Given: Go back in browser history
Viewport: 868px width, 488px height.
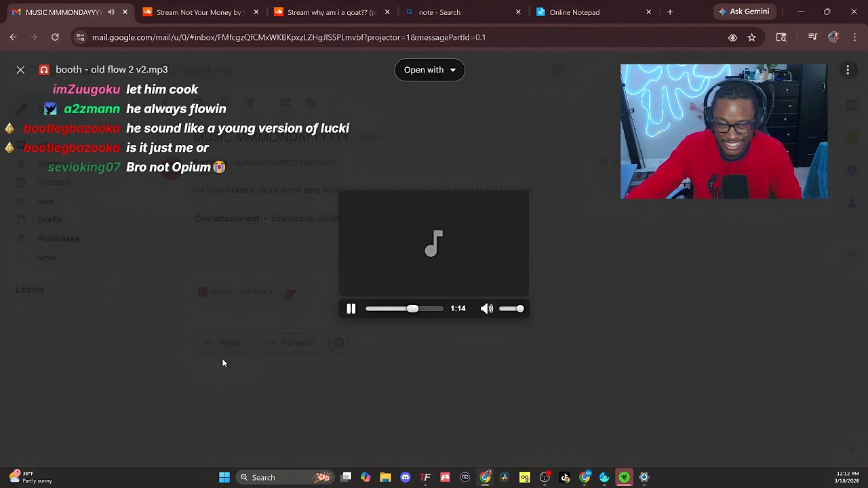Looking at the screenshot, I should click(13, 37).
